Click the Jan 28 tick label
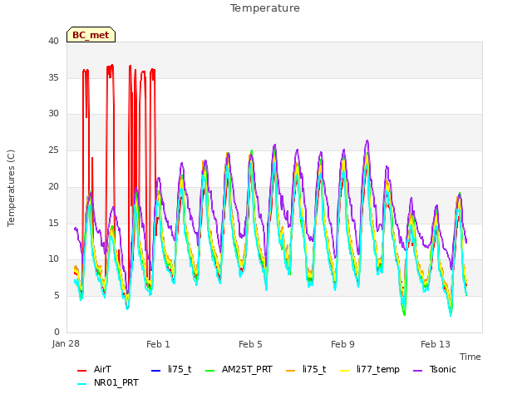The height and width of the screenshot is (399, 532). tap(66, 343)
